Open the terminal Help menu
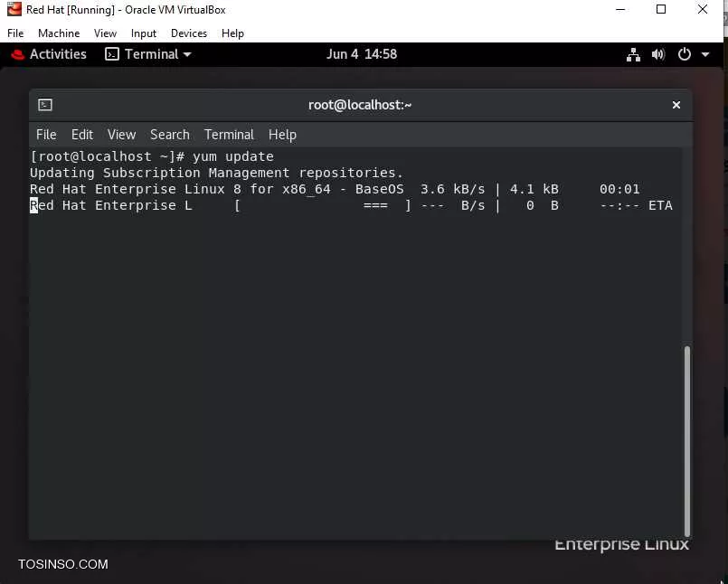Screen dimensions: 728x584 tap(282, 135)
